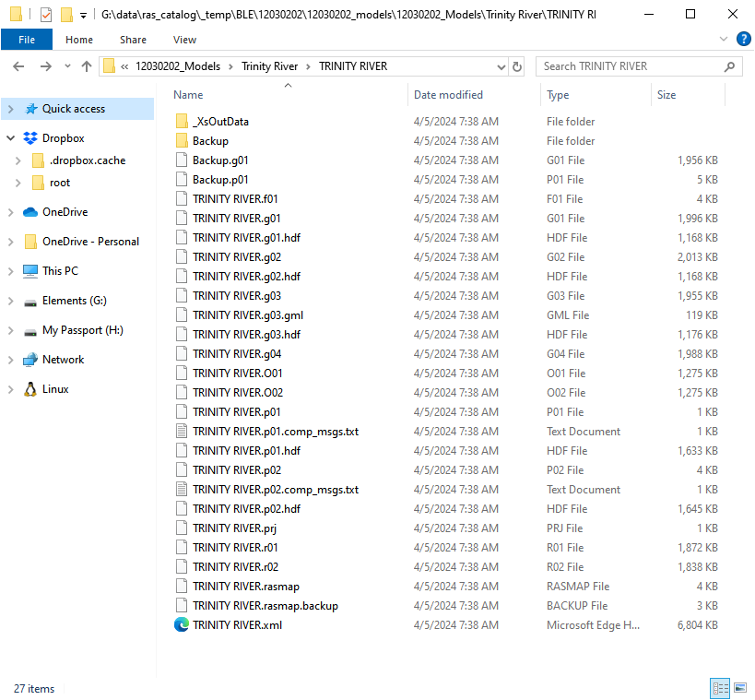Open the address bar history dropdown
Viewport: 755px width, 700px height.
tap(501, 66)
